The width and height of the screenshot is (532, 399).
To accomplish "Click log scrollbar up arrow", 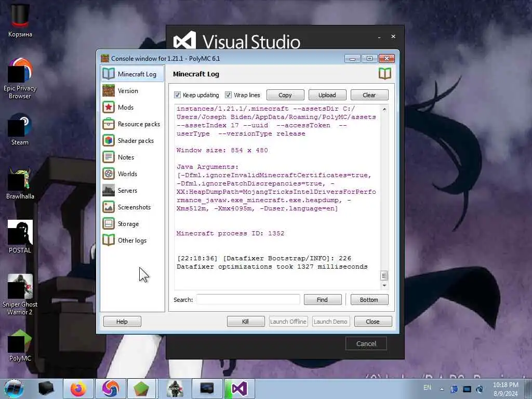I will [x=384, y=109].
